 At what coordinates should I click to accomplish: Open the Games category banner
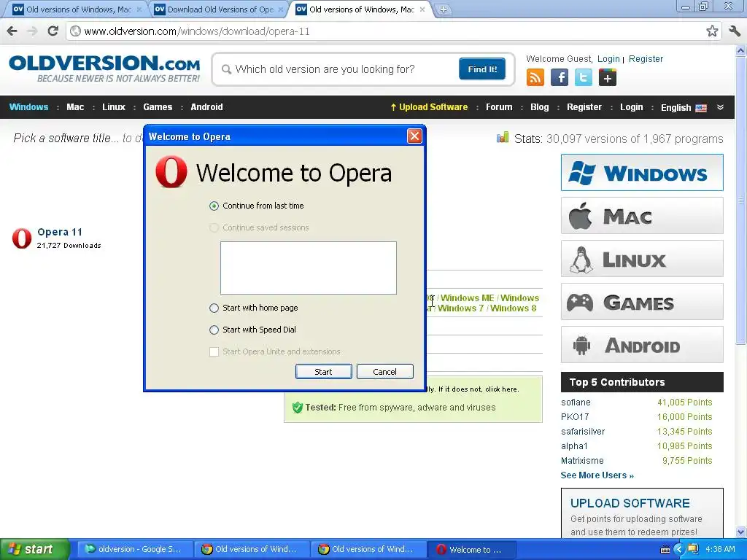pos(642,302)
